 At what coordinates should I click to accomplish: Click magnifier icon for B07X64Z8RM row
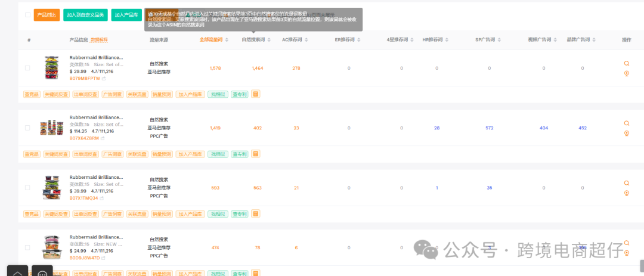point(626,123)
